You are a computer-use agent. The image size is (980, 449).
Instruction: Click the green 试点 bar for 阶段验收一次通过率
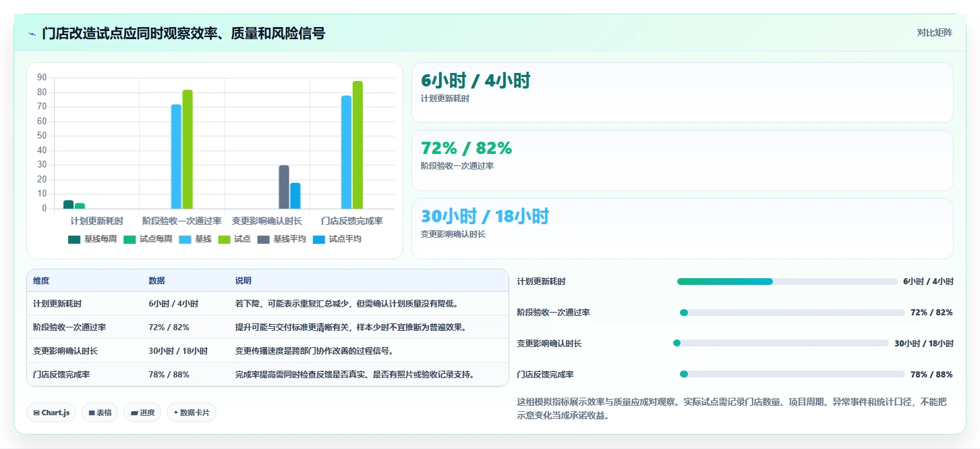click(x=188, y=149)
